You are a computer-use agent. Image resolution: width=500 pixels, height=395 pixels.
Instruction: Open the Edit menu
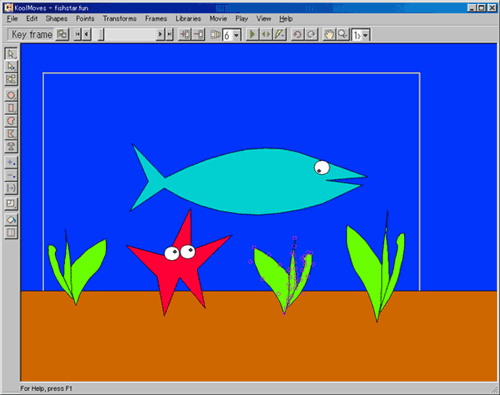point(32,19)
